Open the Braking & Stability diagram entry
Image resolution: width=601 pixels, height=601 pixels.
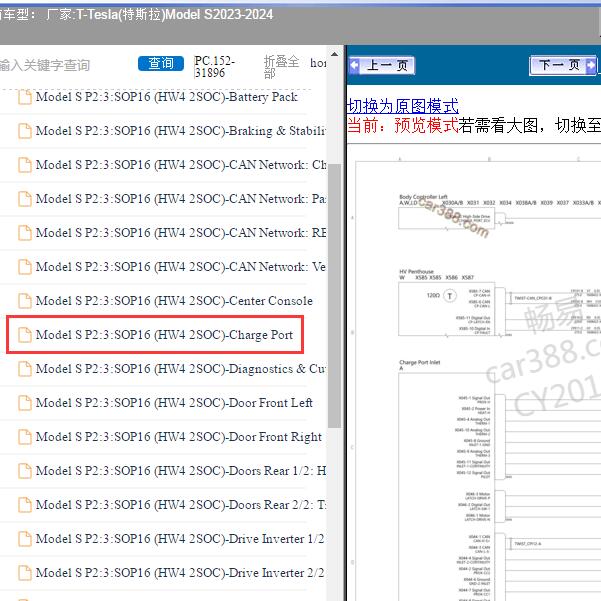pyautogui.click(x=181, y=131)
